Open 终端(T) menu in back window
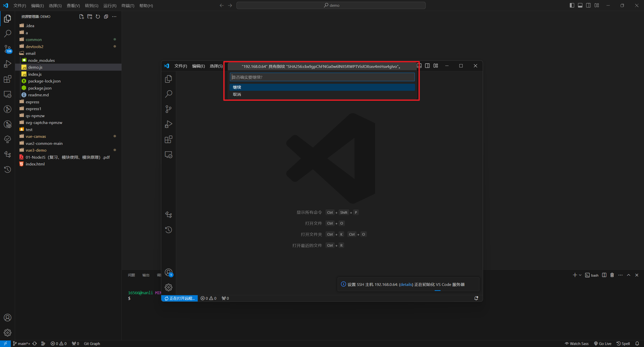This screenshot has width=644, height=347. [128, 6]
